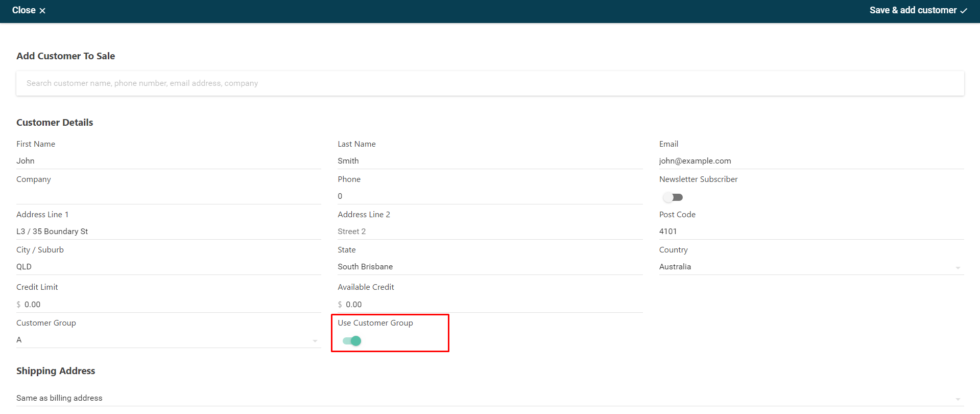
Task: Edit the Credit Limit amount
Action: coord(169,305)
